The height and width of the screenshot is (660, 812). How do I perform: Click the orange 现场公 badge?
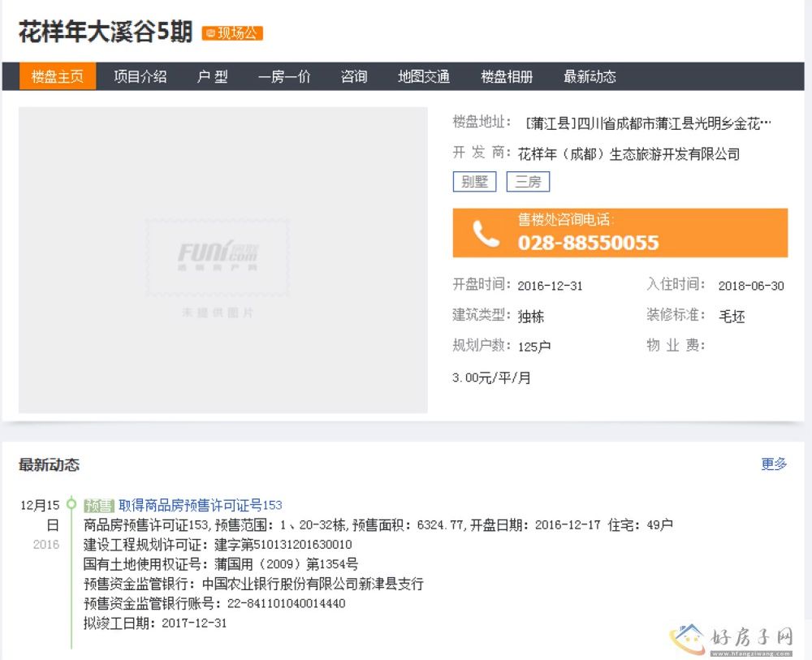coord(232,33)
